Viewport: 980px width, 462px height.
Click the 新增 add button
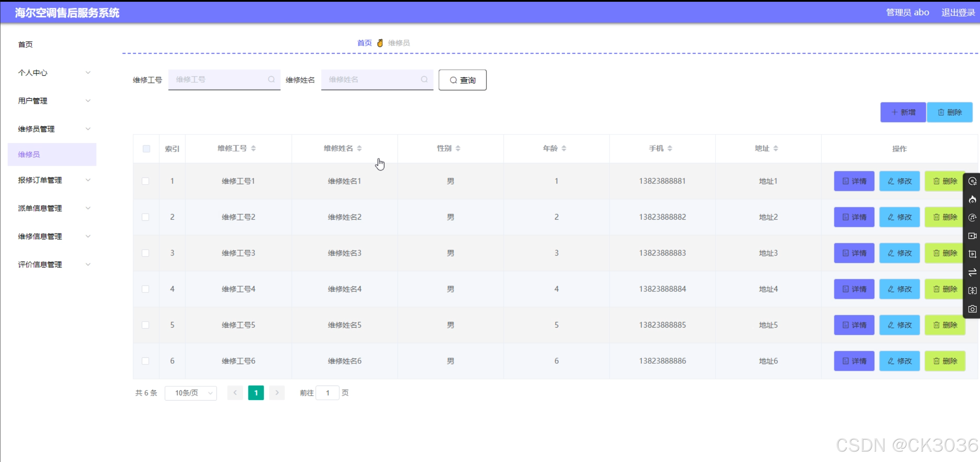coord(903,112)
